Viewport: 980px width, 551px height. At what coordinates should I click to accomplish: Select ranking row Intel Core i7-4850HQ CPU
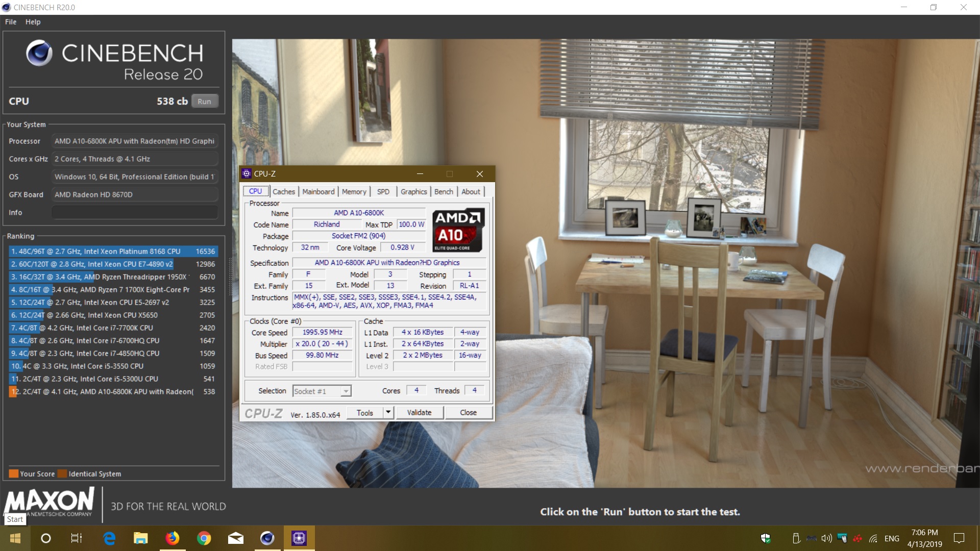[113, 353]
